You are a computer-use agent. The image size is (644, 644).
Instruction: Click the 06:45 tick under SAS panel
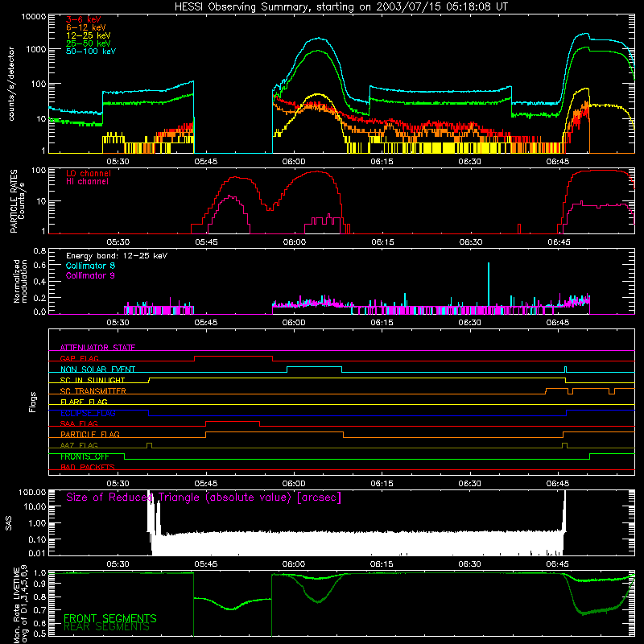coord(558,564)
